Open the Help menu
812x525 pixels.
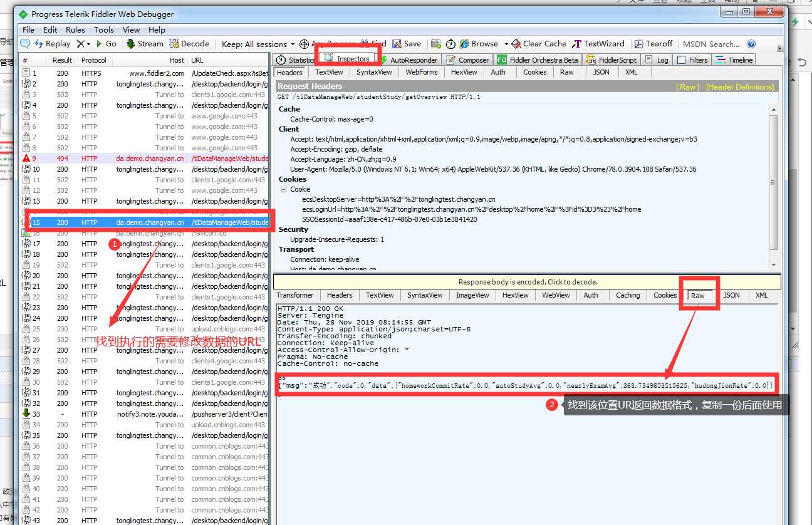click(x=157, y=29)
